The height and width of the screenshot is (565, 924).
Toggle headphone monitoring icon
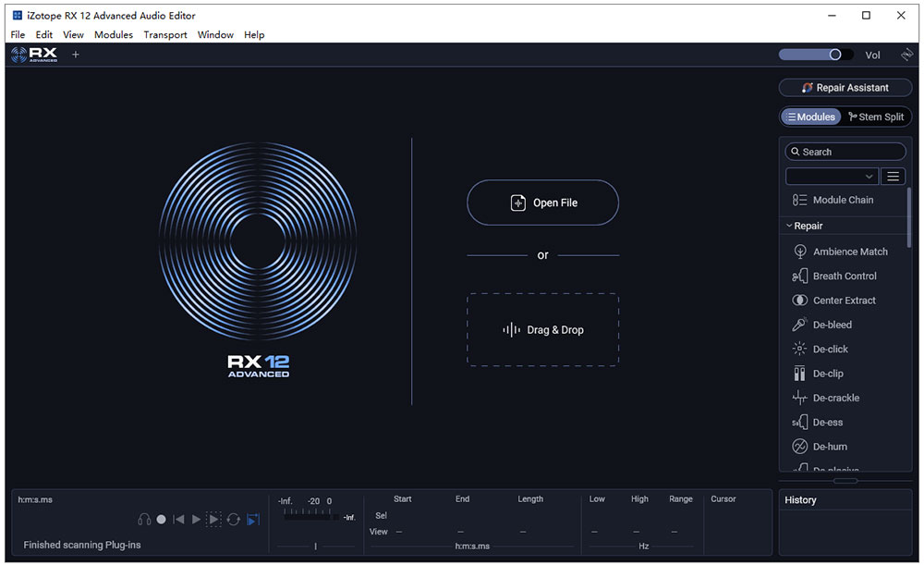tap(144, 520)
